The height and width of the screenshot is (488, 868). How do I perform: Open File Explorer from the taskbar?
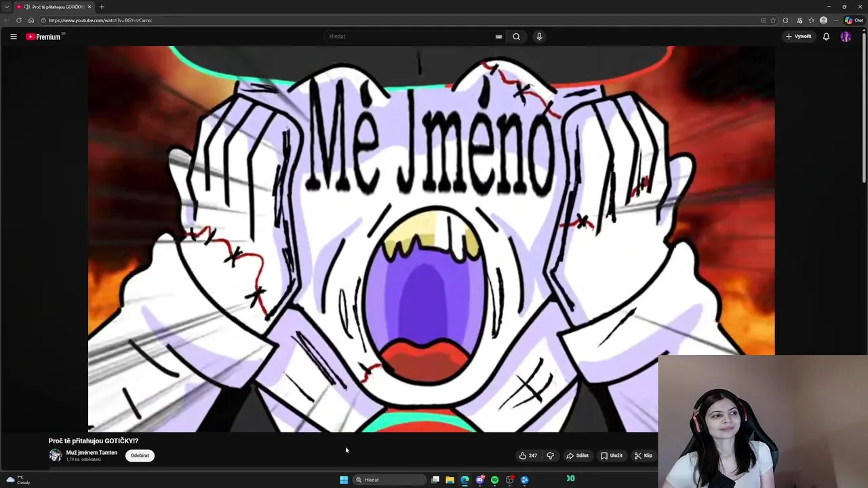[x=450, y=480]
